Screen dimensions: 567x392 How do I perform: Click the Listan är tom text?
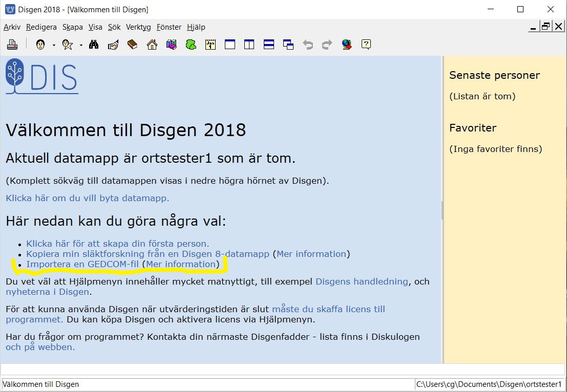[482, 96]
